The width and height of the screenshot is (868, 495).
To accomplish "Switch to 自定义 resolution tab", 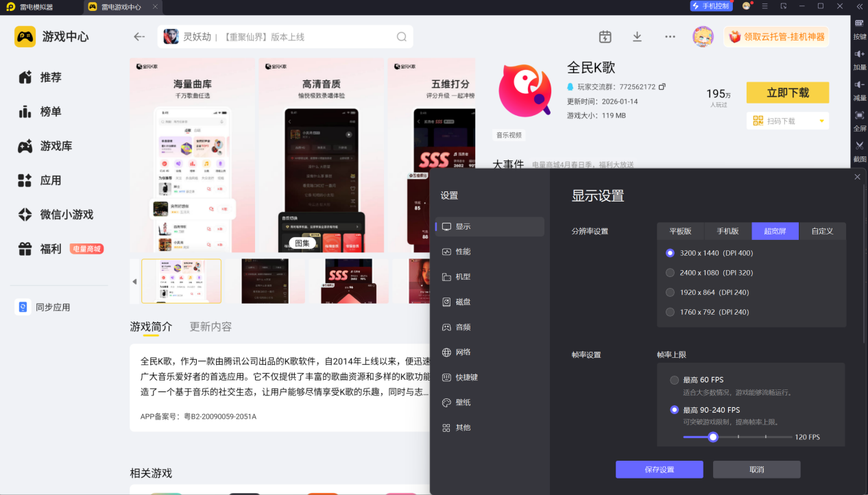I will click(822, 231).
